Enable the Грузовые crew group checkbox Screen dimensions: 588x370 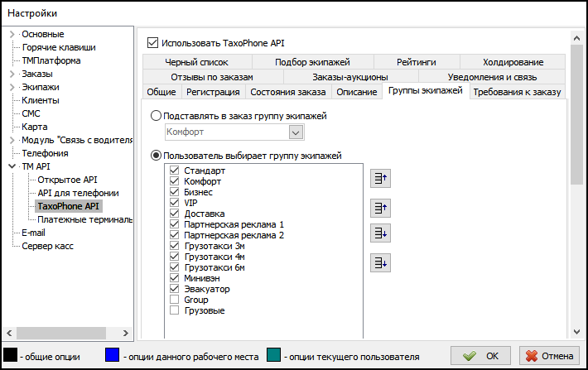pos(174,310)
